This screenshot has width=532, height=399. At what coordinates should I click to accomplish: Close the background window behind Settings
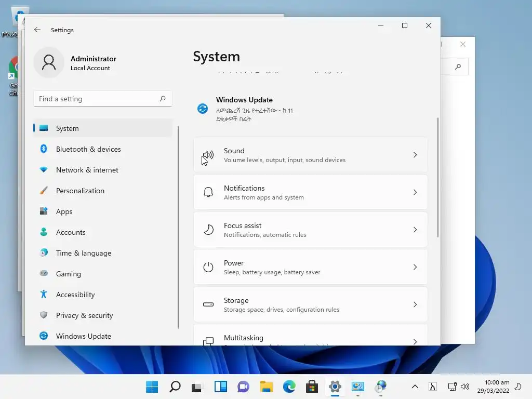pos(463,44)
